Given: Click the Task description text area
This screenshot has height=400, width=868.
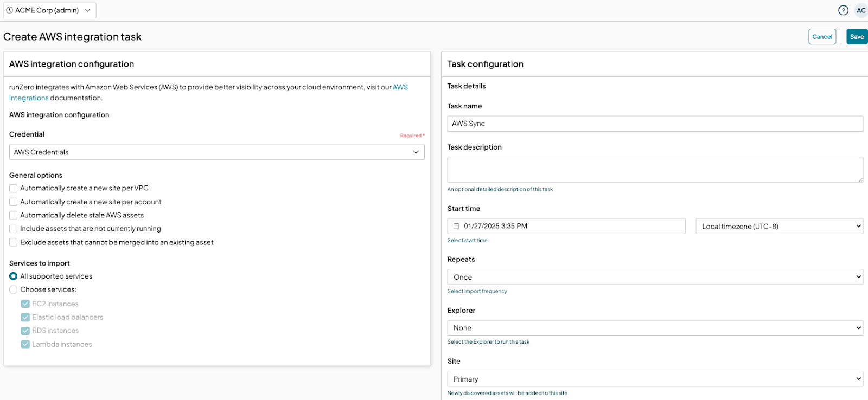Looking at the screenshot, I should point(655,170).
